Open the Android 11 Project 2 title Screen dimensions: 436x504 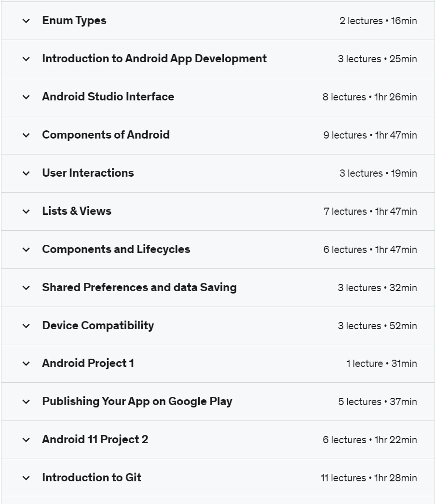[95, 439]
